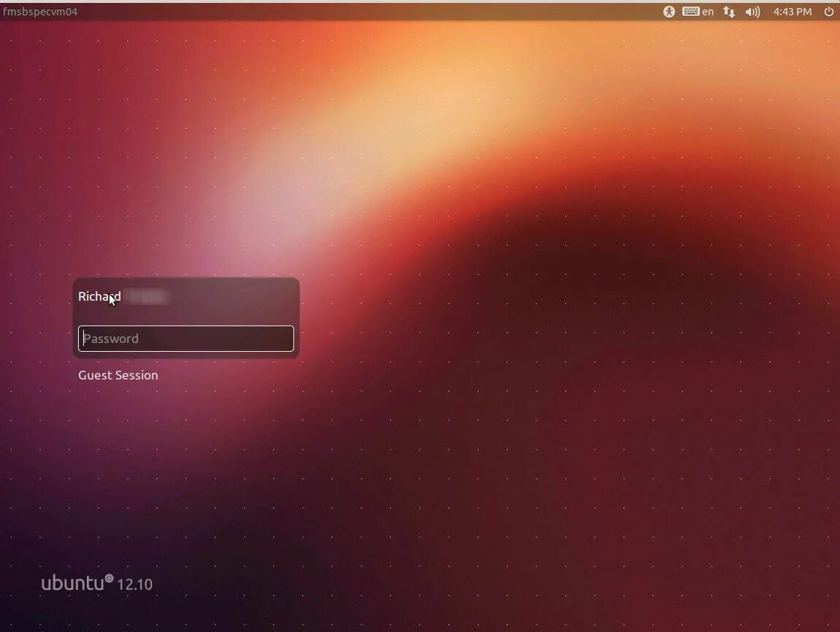Image resolution: width=840 pixels, height=632 pixels.
Task: Open the keyboard layout indicator
Action: (x=698, y=12)
